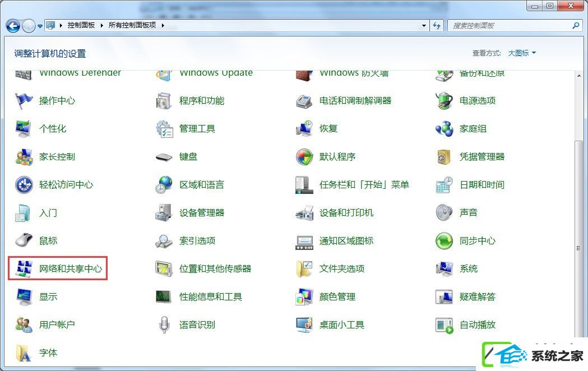Open the 家长控制 icon

(24, 157)
